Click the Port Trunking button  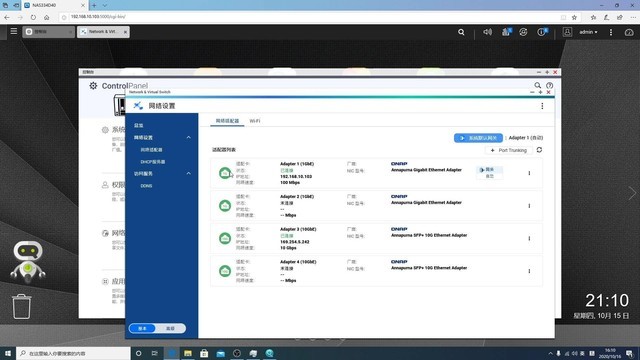click(x=509, y=150)
